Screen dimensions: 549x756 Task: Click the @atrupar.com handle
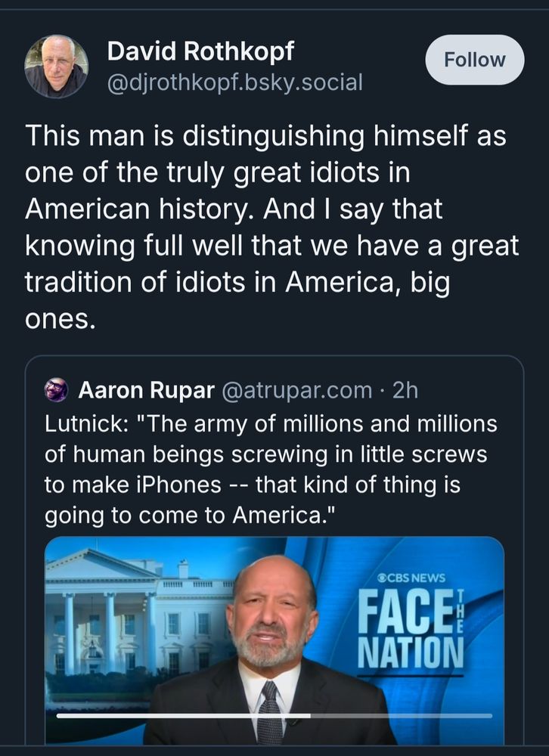point(296,390)
